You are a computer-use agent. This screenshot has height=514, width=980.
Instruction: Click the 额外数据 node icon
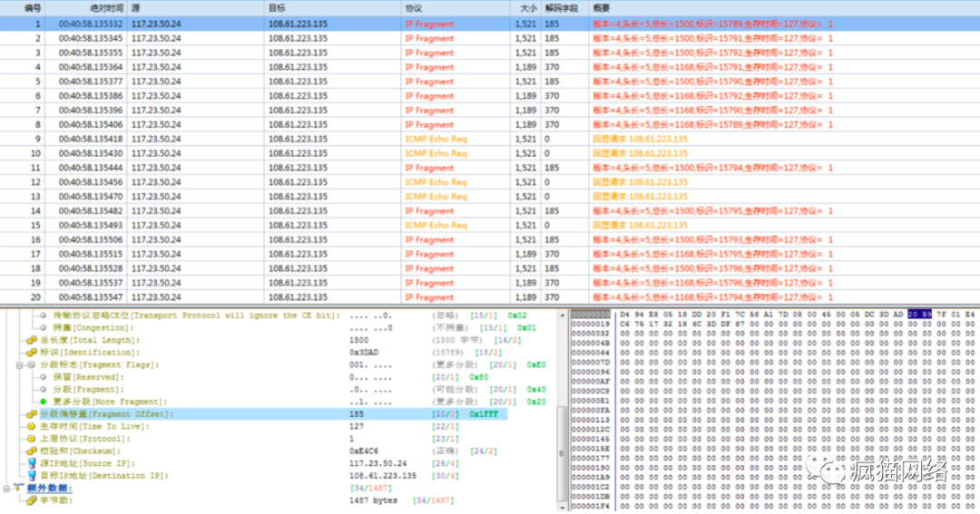(x=19, y=488)
